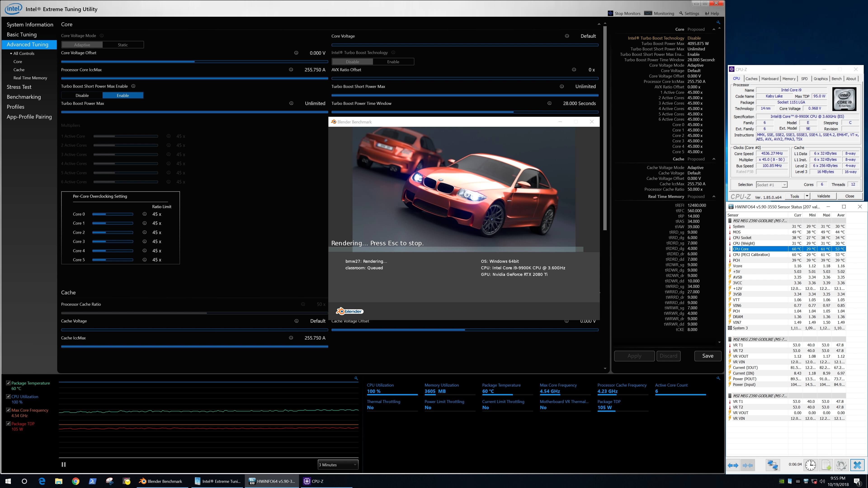Click the info icon beside Processor Core IccMax
Image resolution: width=868 pixels, height=488 pixels.
point(291,70)
